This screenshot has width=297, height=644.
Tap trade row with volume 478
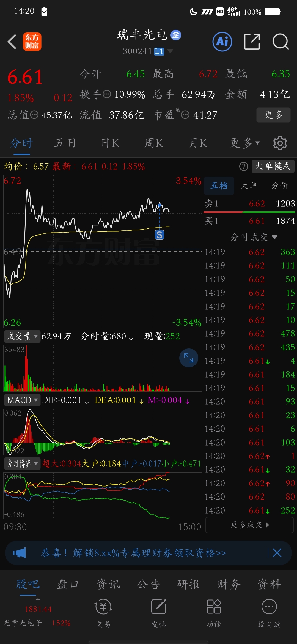point(249,334)
